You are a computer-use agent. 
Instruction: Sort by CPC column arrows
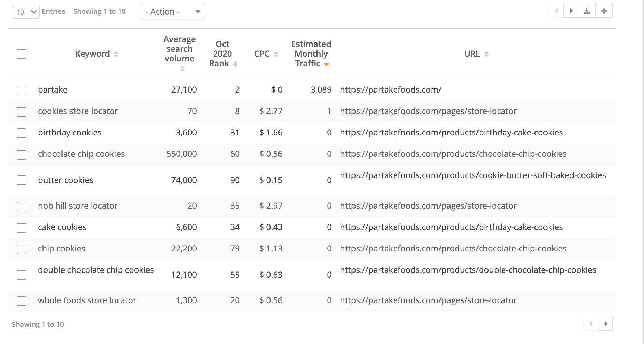click(x=276, y=54)
